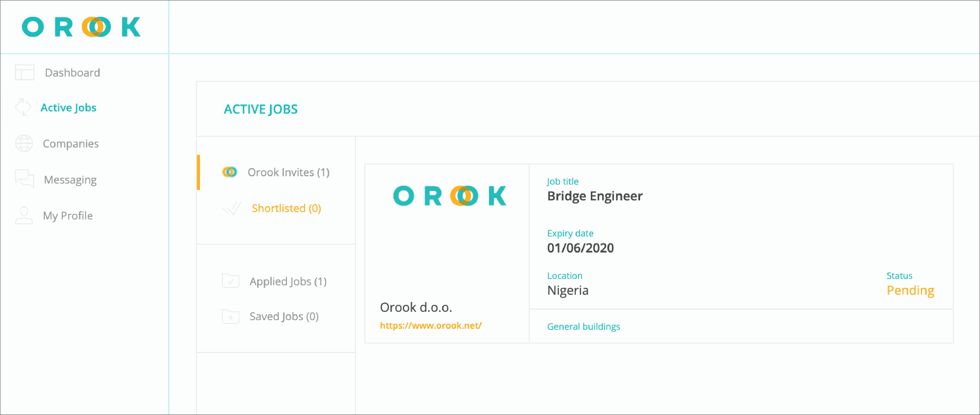This screenshot has height=415, width=980.
Task: Click the expiry date 01/06/2020
Action: click(x=580, y=248)
